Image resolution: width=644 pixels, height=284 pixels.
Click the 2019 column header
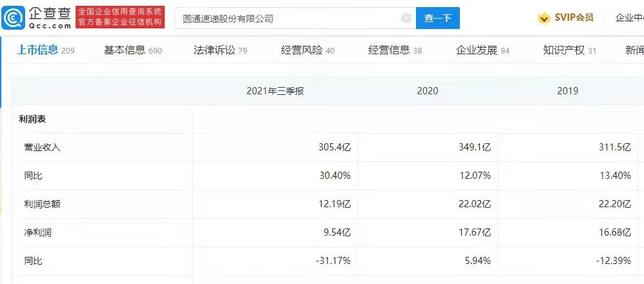coord(568,91)
